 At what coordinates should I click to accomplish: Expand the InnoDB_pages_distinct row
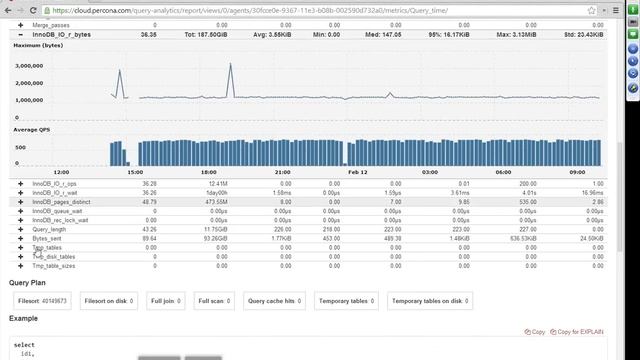tap(20, 202)
